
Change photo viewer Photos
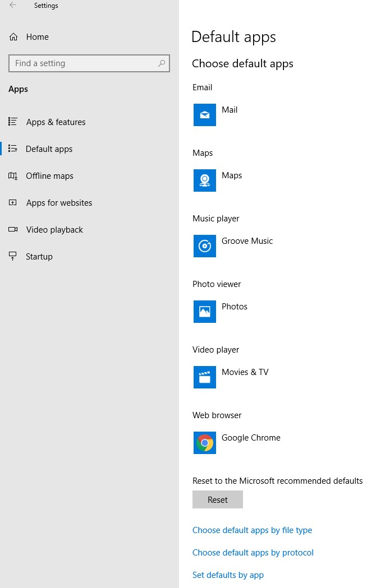pyautogui.click(x=234, y=307)
